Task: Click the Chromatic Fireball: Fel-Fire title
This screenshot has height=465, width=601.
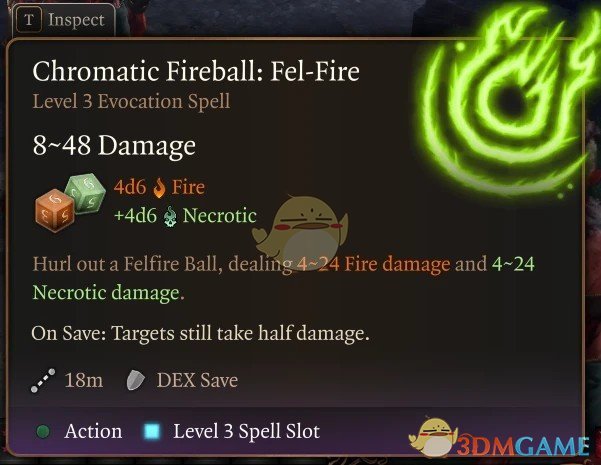Action: pyautogui.click(x=196, y=71)
